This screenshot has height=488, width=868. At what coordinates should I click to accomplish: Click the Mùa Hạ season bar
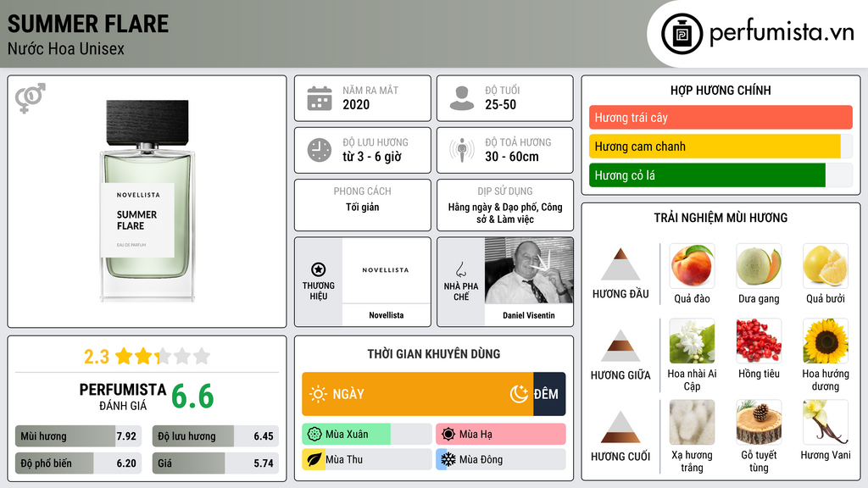tap(501, 435)
